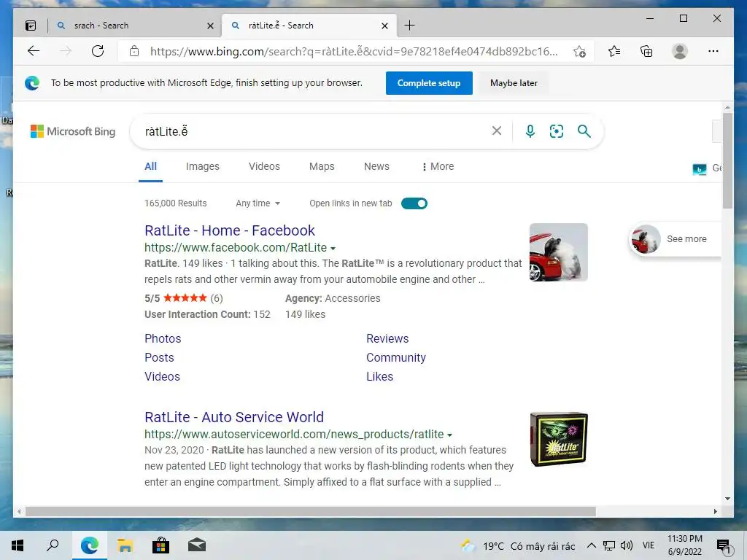Click the scroll down arrow
Viewport: 747px width, 560px height.
point(727,499)
